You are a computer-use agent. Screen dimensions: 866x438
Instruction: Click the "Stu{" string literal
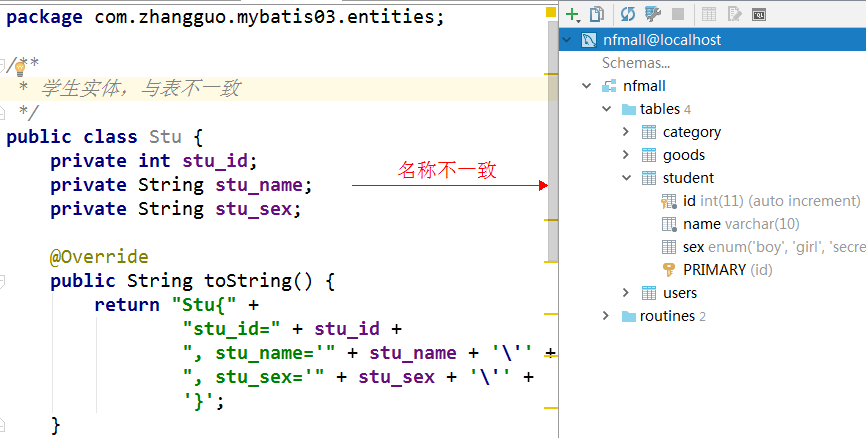click(x=204, y=305)
